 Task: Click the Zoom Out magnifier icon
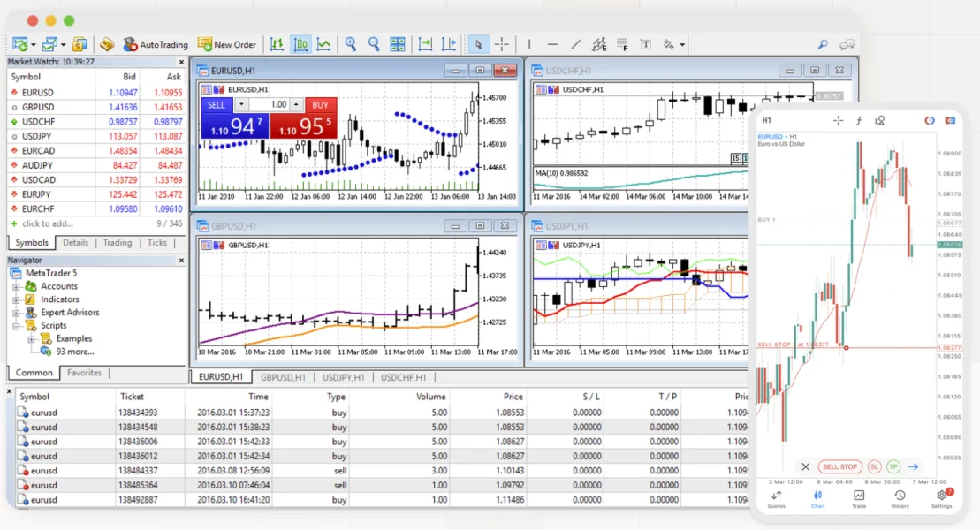374,44
